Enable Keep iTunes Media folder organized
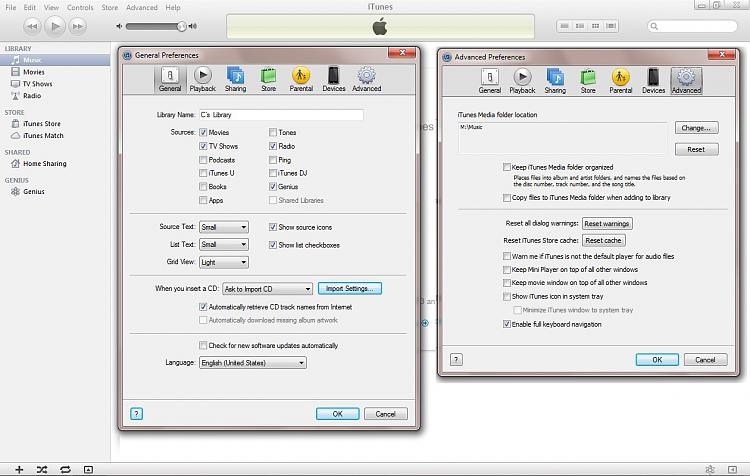The height and width of the screenshot is (476, 750). click(x=507, y=167)
